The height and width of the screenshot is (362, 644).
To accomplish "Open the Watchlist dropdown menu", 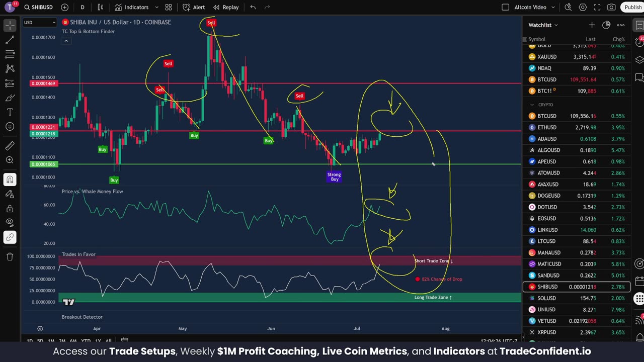I will tap(543, 25).
